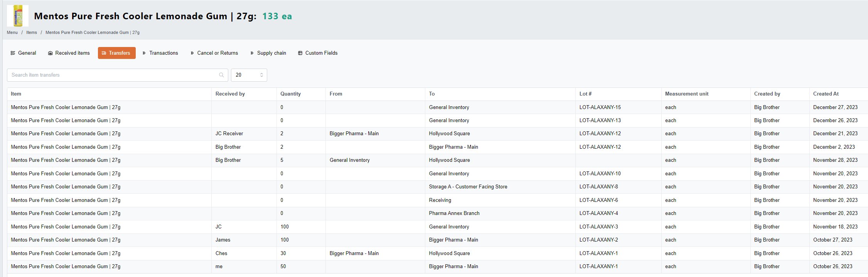868x277 pixels.
Task: Open the page size dropdown showing 20
Action: point(249,75)
